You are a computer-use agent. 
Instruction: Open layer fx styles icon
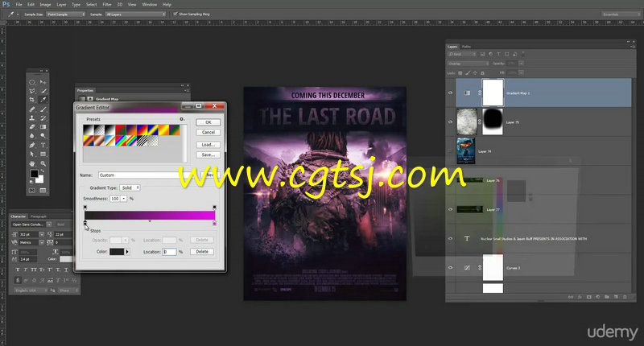580,297
